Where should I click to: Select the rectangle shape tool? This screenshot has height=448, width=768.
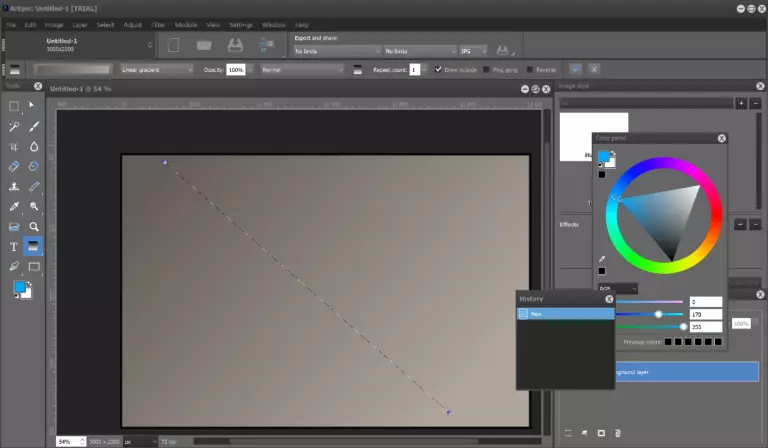coord(34,267)
